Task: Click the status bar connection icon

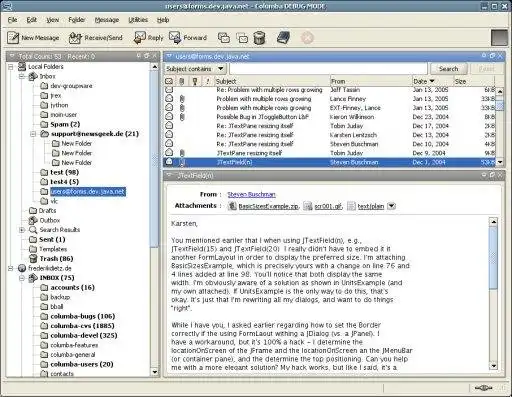Action: coord(483,388)
